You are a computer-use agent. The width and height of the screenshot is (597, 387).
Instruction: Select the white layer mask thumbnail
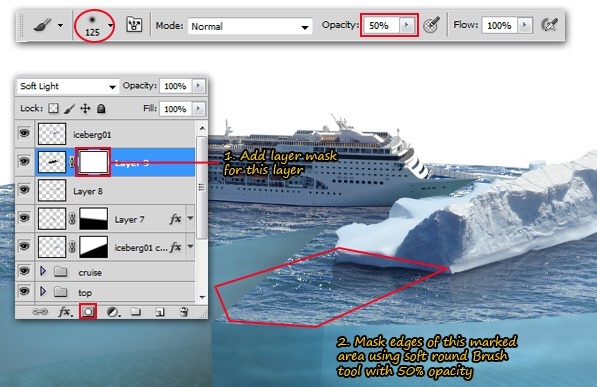(93, 162)
